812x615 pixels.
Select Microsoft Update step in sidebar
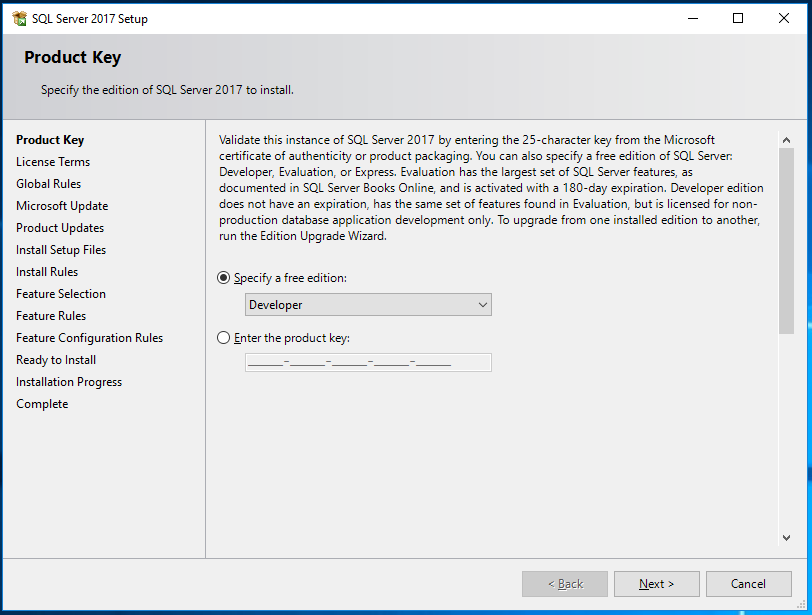(x=62, y=206)
